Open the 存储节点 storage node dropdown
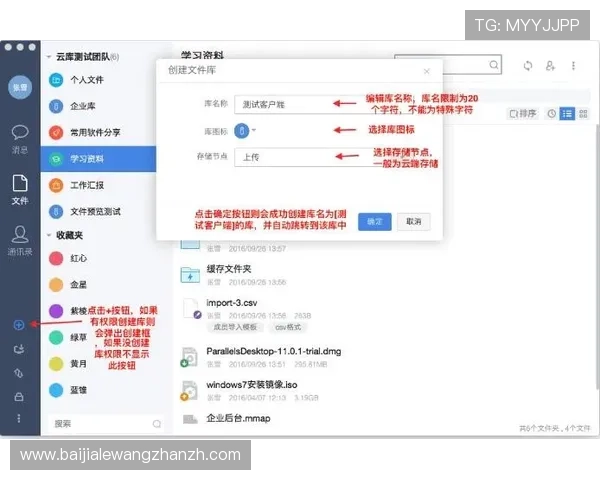Image resolution: width=600 pixels, height=480 pixels. (306, 157)
